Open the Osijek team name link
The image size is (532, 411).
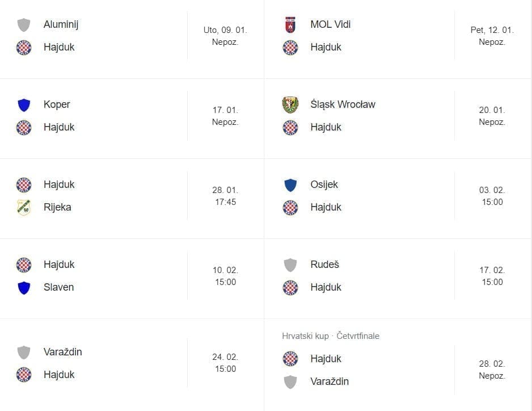(324, 184)
